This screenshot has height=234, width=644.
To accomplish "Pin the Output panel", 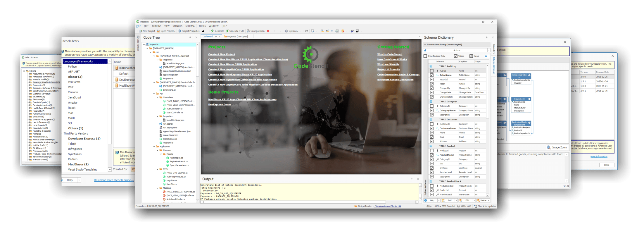I will tap(412, 179).
